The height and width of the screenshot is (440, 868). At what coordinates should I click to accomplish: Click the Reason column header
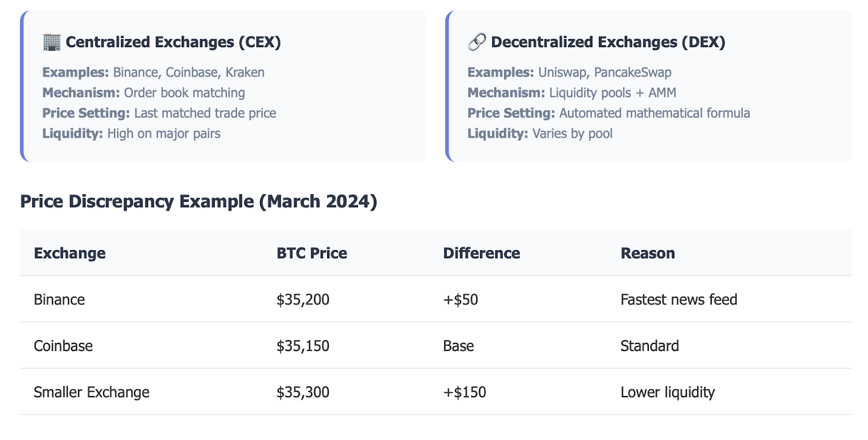[647, 253]
